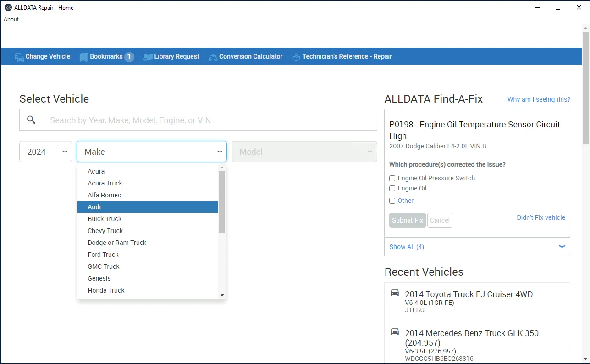Click the Conversion Calculator scale icon
This screenshot has height=364, width=590.
(x=213, y=57)
